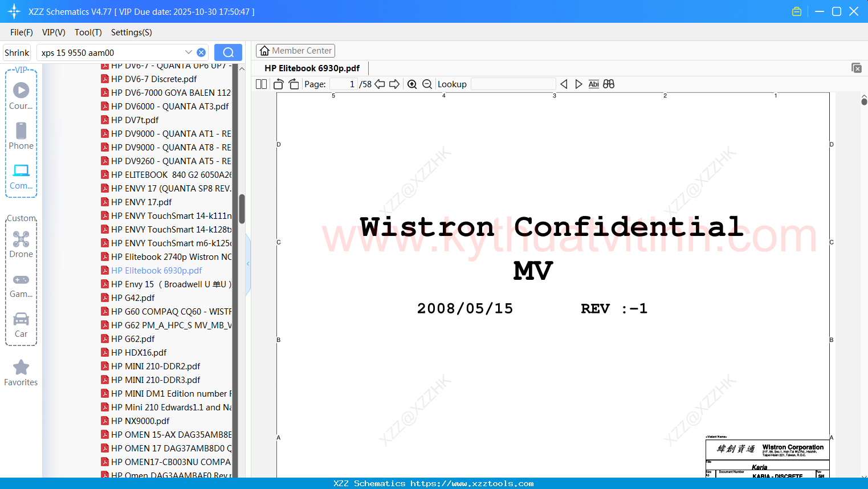This screenshot has width=868, height=489.
Task: Clear the search box text
Action: [x=201, y=52]
